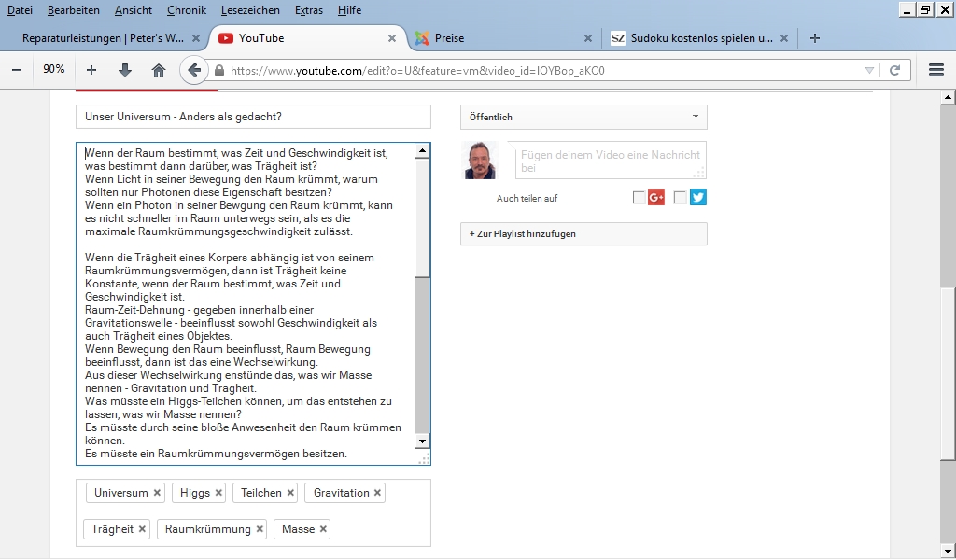Open the Öffentlich privacy dropdown
Screen dimensions: 956x560
583,118
